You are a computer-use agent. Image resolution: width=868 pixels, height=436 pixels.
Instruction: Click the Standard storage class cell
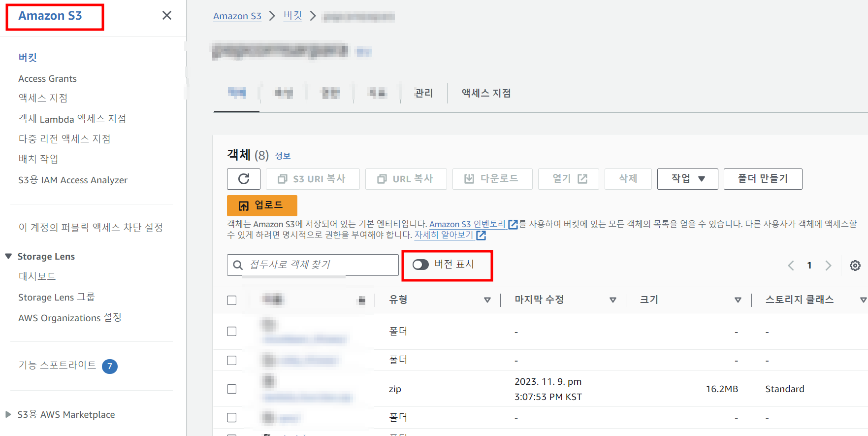pos(785,389)
